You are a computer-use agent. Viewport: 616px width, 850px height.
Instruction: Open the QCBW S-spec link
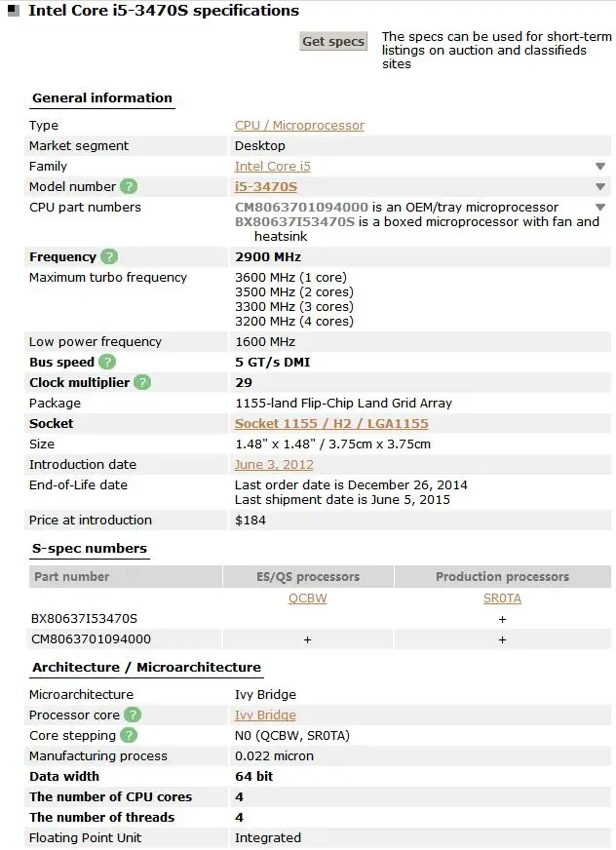pos(308,599)
